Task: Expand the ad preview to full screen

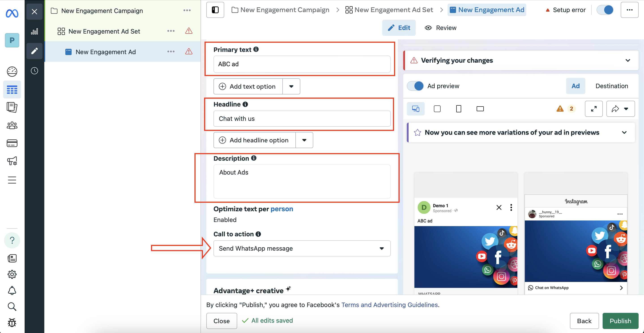Action: (594, 109)
